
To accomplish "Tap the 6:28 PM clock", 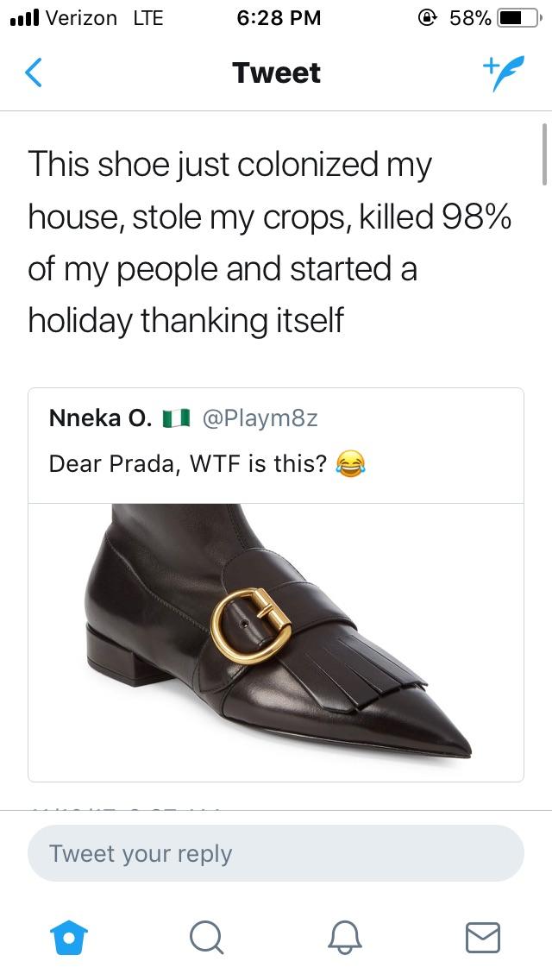I will (277, 17).
